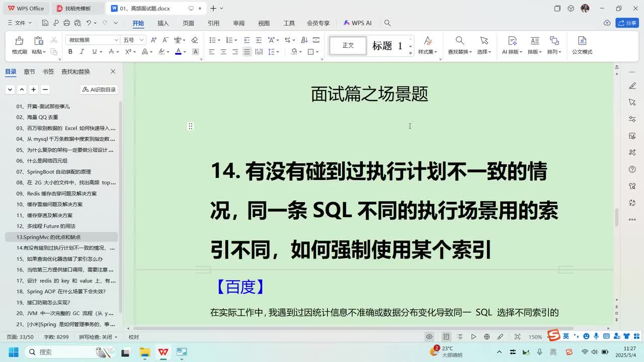Click the text highlight color icon

click(162, 52)
